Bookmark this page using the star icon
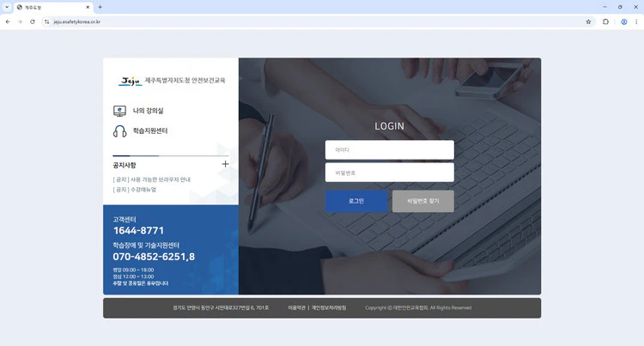 (588, 21)
